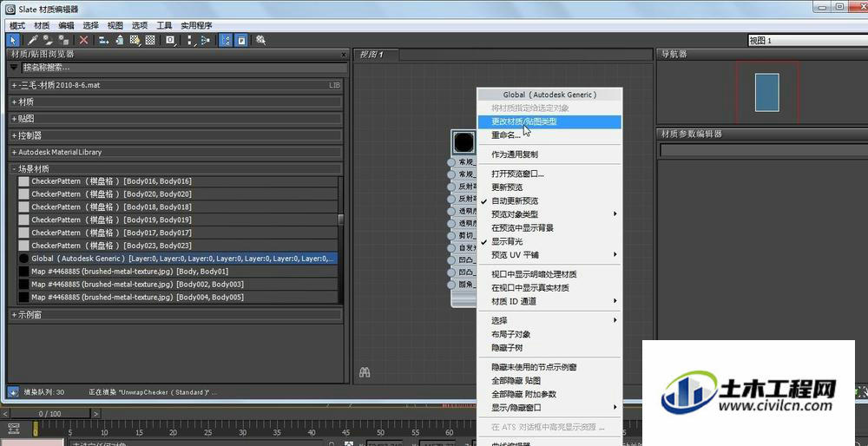Click the Hide Unused Nodeslots icon
Image resolution: width=868 pixels, height=446 pixels.
point(119,40)
